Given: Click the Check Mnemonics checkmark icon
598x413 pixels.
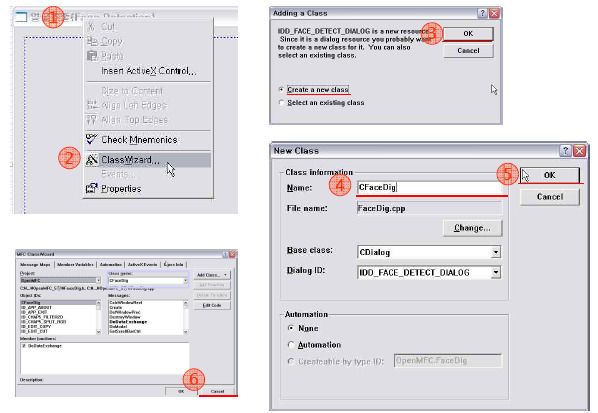Looking at the screenshot, I should point(92,139).
